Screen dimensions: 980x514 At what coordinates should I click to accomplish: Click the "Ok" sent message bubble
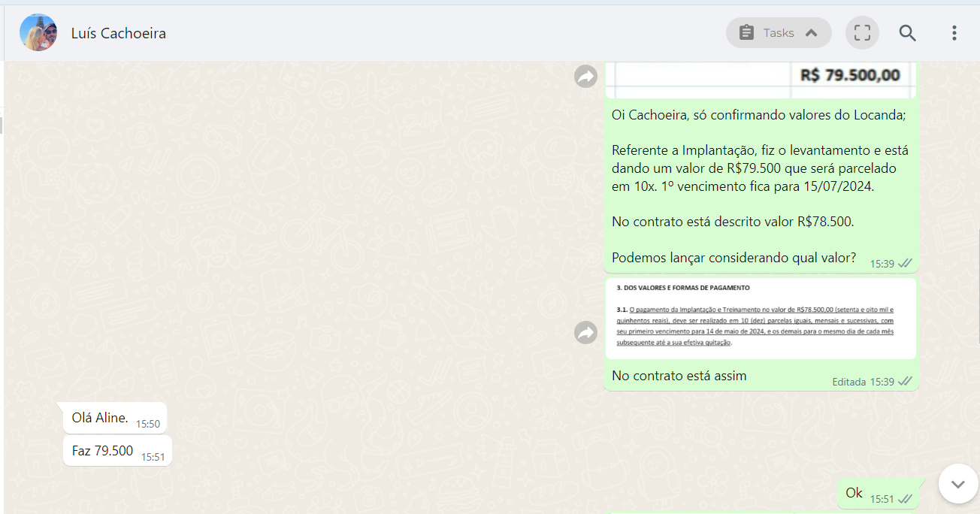click(x=854, y=493)
